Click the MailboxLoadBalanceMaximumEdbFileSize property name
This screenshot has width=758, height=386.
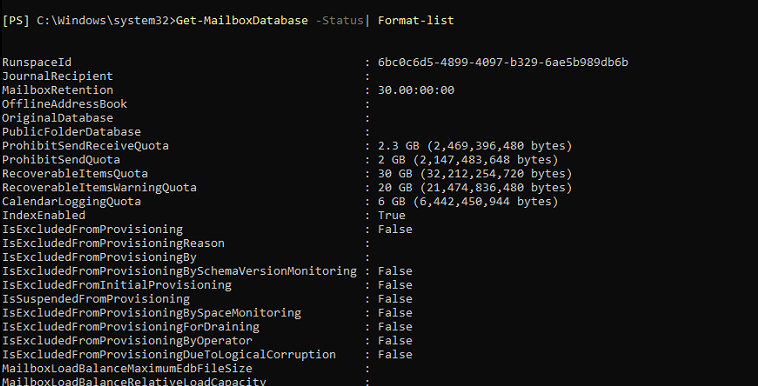click(127, 369)
